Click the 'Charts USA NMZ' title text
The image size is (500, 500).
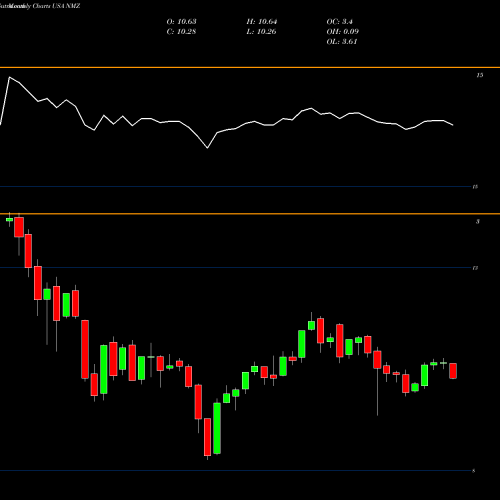[x=56, y=6]
